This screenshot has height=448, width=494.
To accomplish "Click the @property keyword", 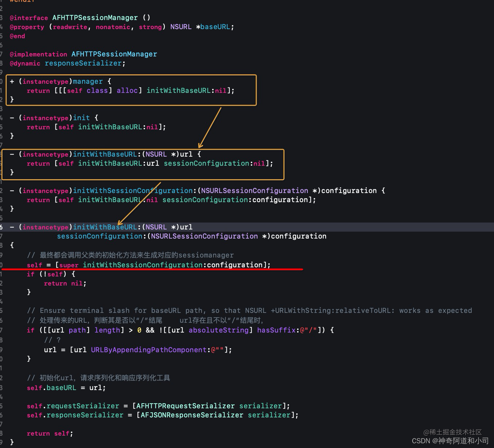I will [x=27, y=27].
